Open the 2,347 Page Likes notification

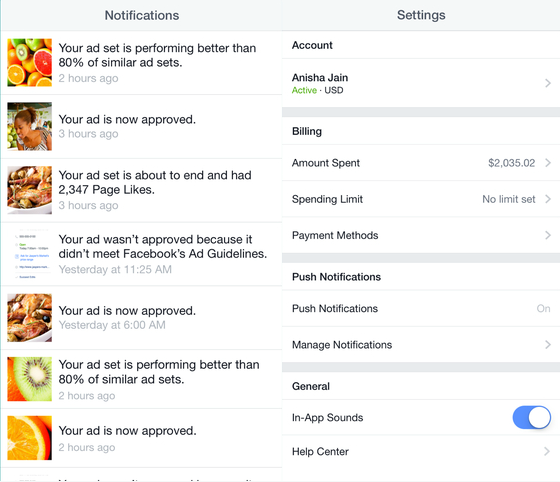[x=142, y=190]
